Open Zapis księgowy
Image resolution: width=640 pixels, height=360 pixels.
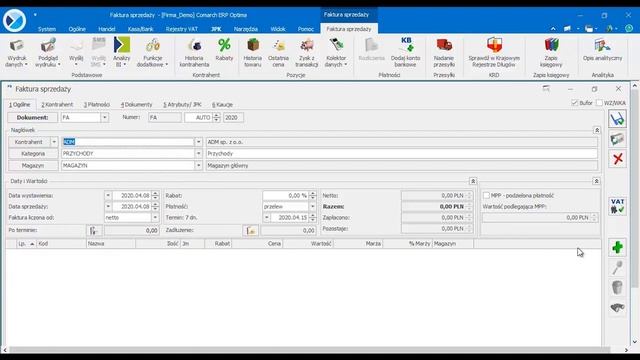point(551,53)
